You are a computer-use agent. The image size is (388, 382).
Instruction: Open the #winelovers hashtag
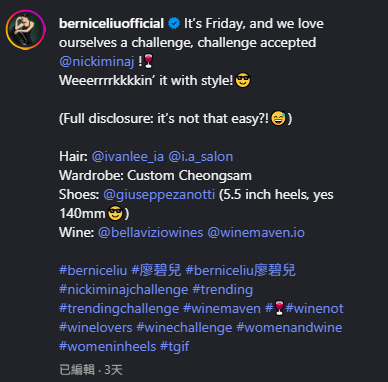[96, 328]
